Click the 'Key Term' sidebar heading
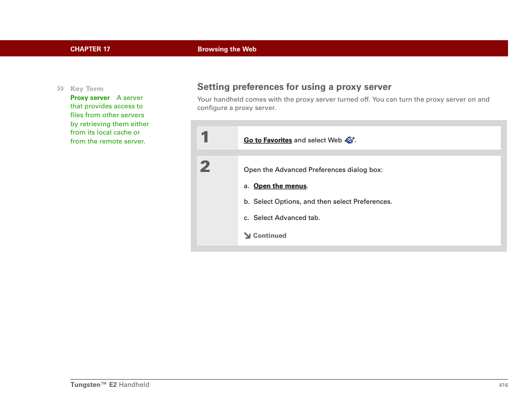The image size is (532, 412). pyautogui.click(x=87, y=89)
